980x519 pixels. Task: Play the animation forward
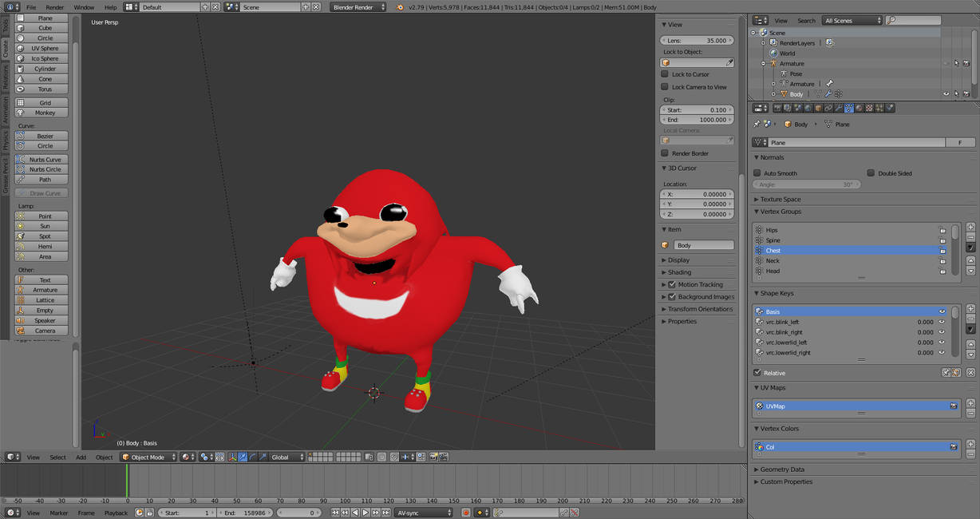click(x=366, y=513)
